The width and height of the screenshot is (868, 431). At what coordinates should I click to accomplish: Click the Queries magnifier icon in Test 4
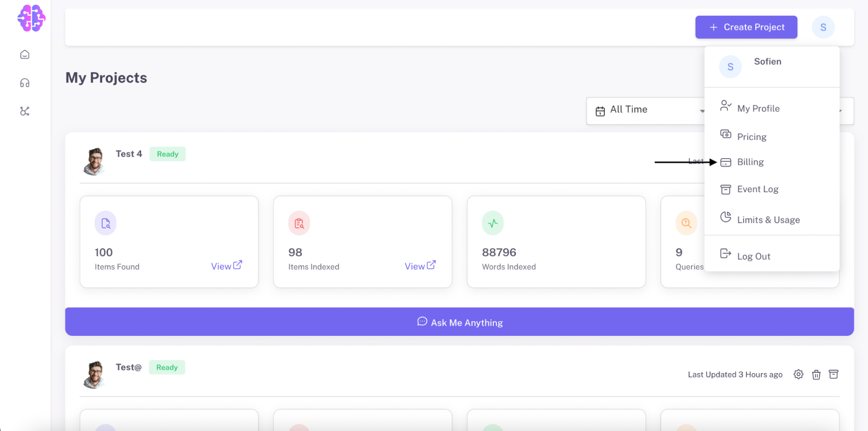[686, 223]
